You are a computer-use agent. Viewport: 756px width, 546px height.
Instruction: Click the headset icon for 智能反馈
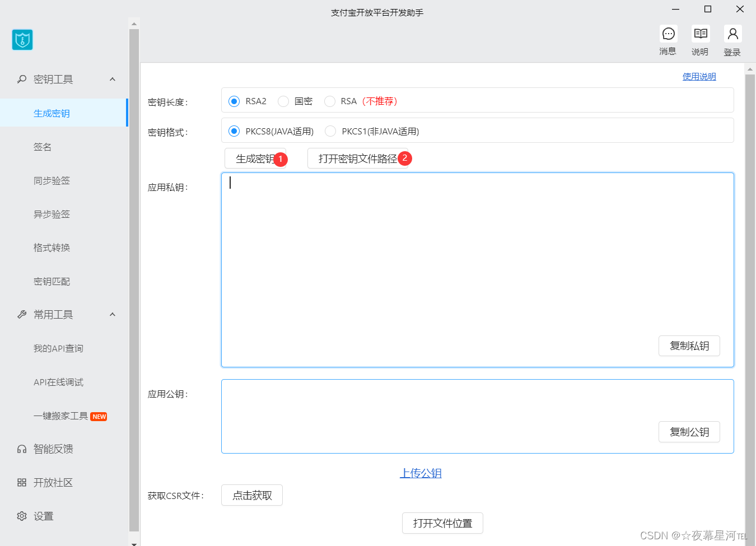pos(22,449)
